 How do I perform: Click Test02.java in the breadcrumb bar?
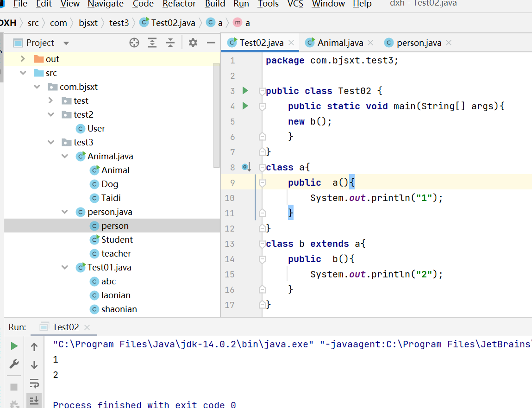[168, 23]
